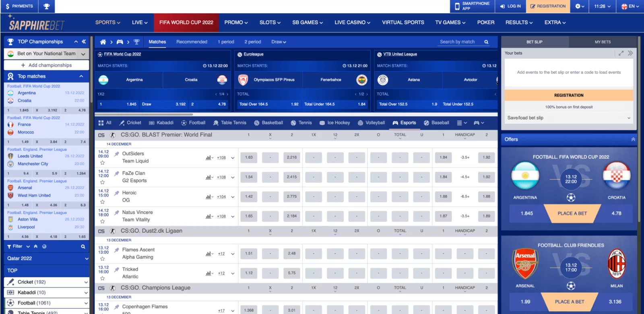
Task: Open the Draw dropdown tab
Action: coord(279,42)
